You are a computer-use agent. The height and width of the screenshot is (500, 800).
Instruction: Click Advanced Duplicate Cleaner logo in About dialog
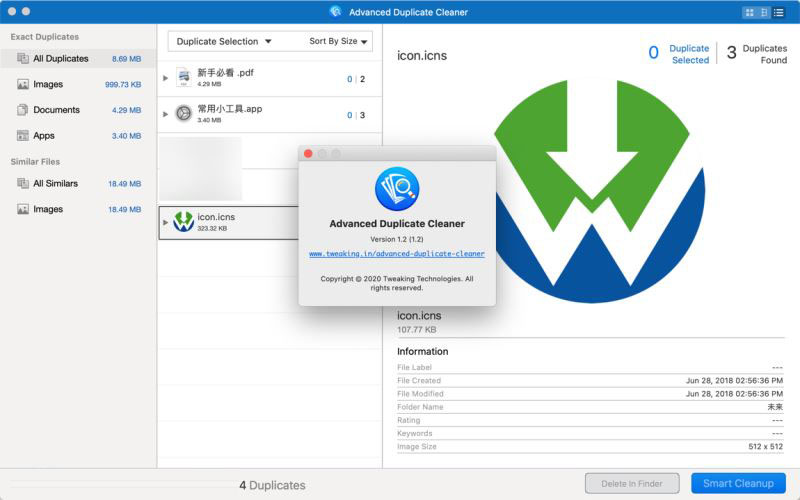pyautogui.click(x=397, y=189)
